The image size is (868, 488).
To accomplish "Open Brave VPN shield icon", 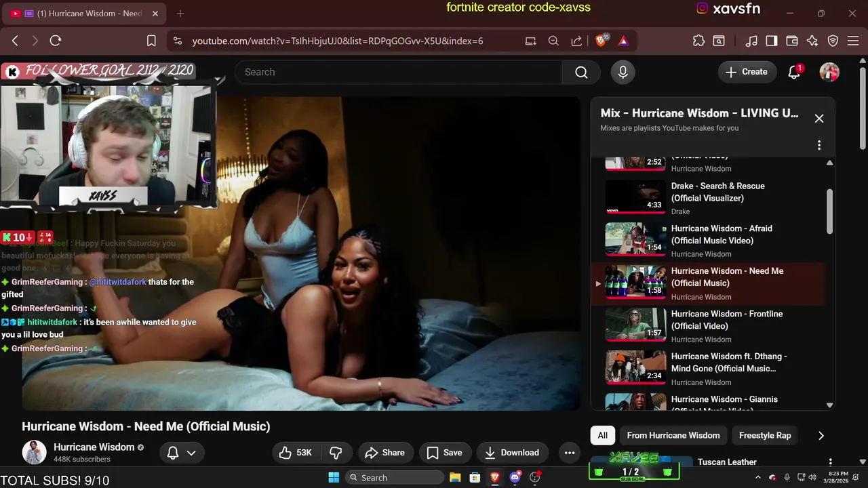I will click(x=833, y=41).
